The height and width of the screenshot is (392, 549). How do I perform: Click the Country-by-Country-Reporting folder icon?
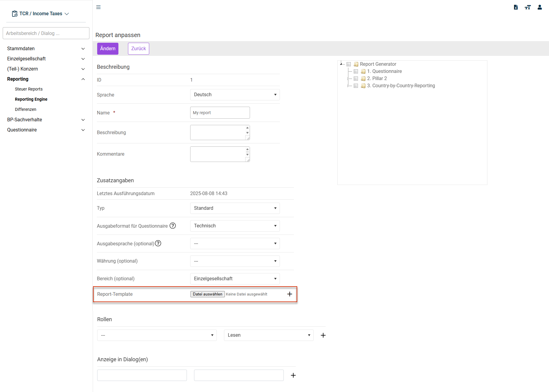pos(363,86)
